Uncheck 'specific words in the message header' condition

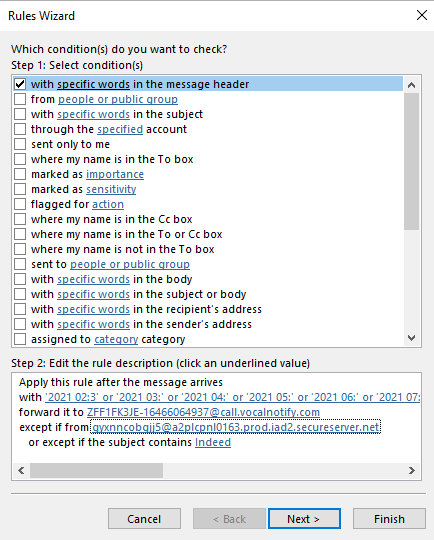[20, 84]
